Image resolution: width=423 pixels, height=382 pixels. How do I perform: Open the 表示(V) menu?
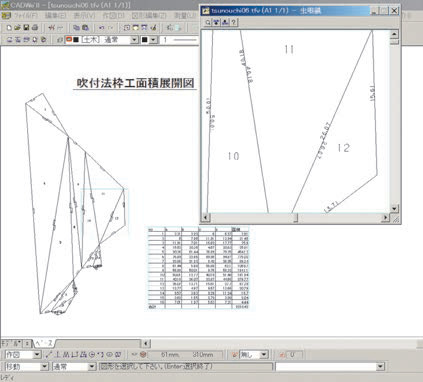pos(84,16)
